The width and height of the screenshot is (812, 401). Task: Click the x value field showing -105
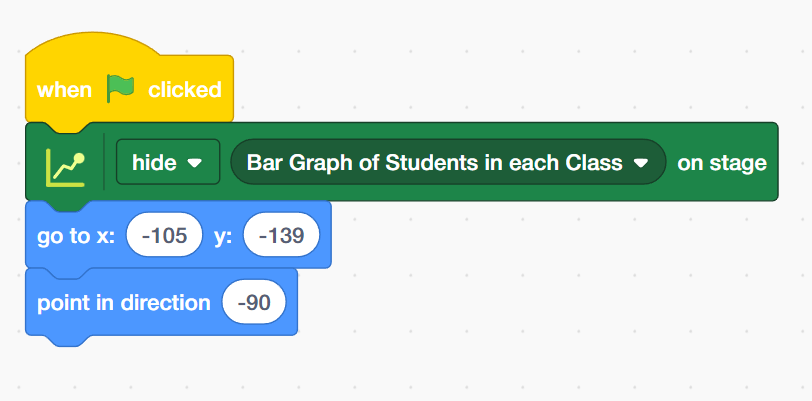coord(164,237)
